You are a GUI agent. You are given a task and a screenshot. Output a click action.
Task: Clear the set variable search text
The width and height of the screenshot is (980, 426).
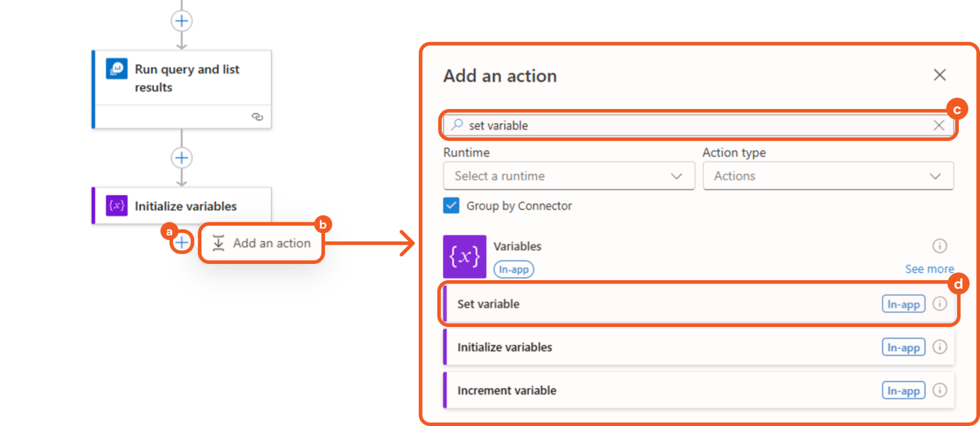tap(938, 125)
